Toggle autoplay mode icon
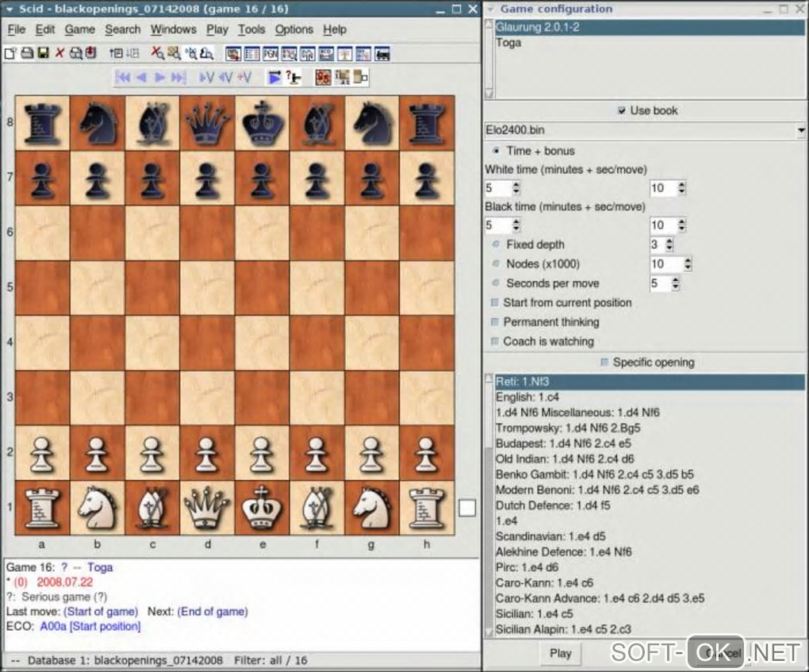Screen dimensions: 809x672 point(274,78)
